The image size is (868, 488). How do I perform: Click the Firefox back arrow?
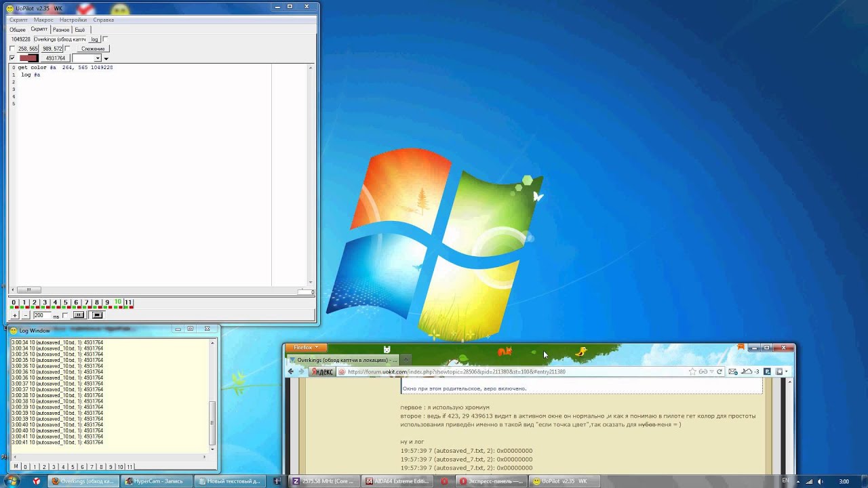point(291,371)
